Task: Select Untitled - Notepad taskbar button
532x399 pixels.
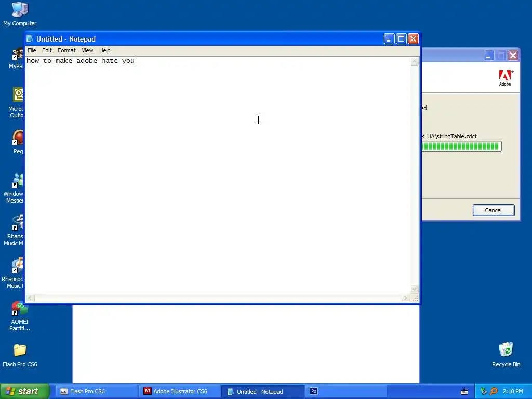Action: [x=263, y=392]
